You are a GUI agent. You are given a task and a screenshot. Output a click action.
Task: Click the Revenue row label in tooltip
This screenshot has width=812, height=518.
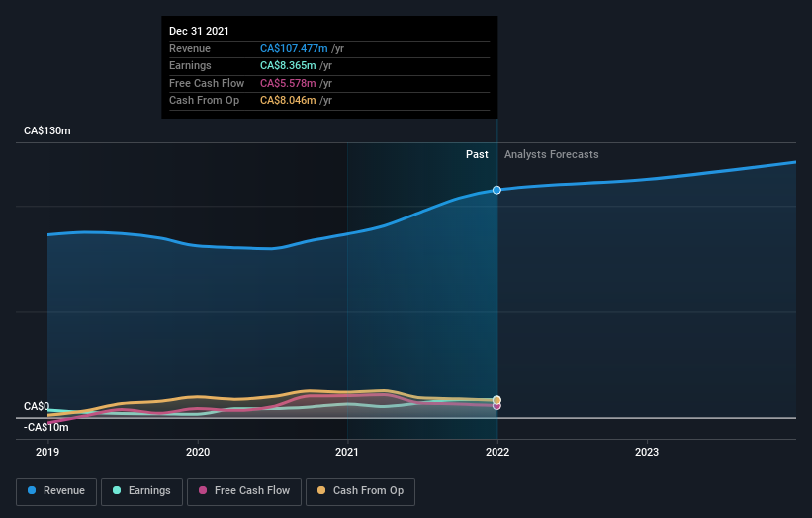(x=190, y=48)
